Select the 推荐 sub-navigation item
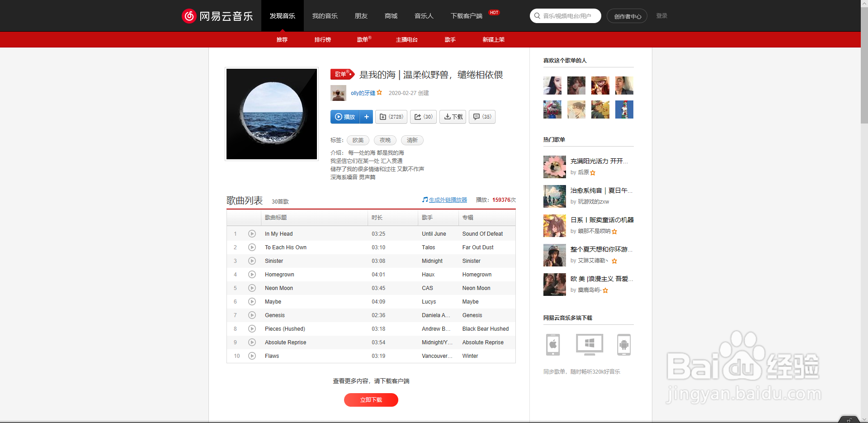Image resolution: width=868 pixels, height=423 pixels. click(282, 40)
